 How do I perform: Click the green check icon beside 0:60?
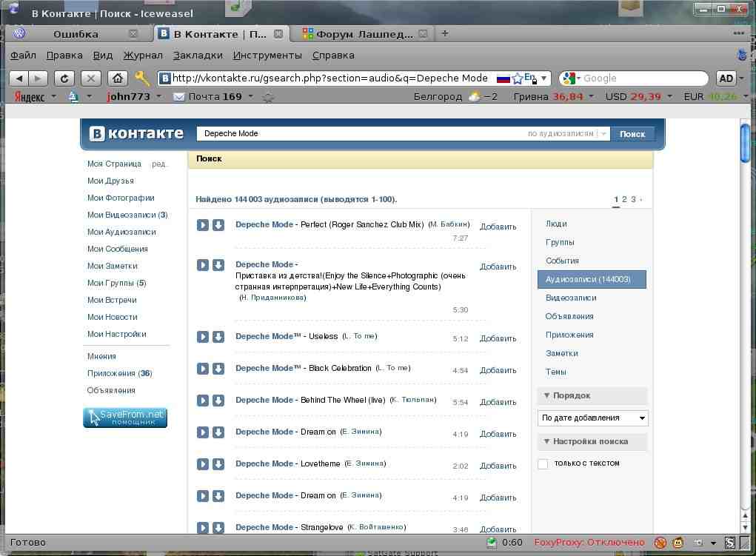click(x=492, y=543)
